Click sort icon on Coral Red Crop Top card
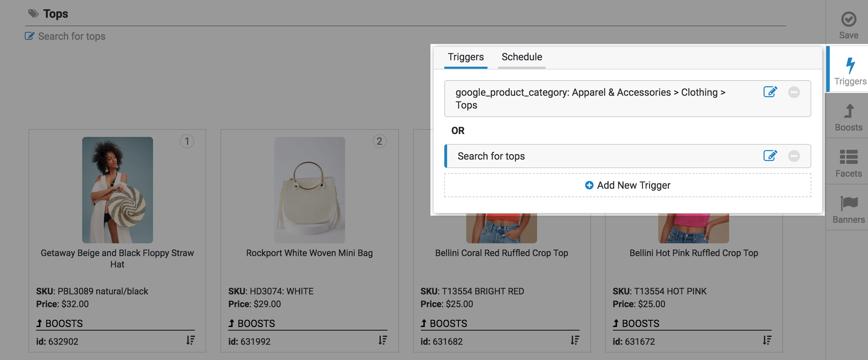The height and width of the screenshot is (360, 868). click(575, 340)
